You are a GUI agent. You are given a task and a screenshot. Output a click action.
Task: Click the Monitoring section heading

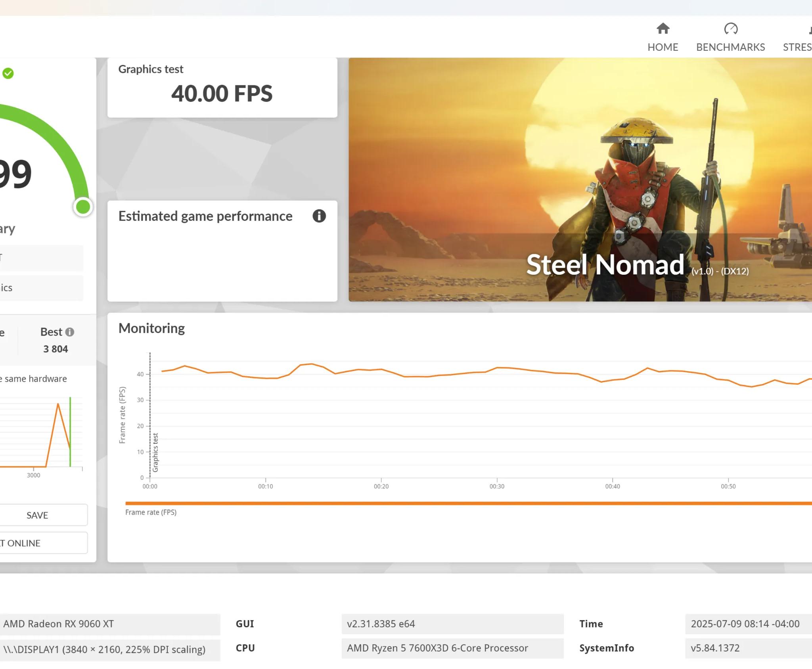[x=151, y=328]
